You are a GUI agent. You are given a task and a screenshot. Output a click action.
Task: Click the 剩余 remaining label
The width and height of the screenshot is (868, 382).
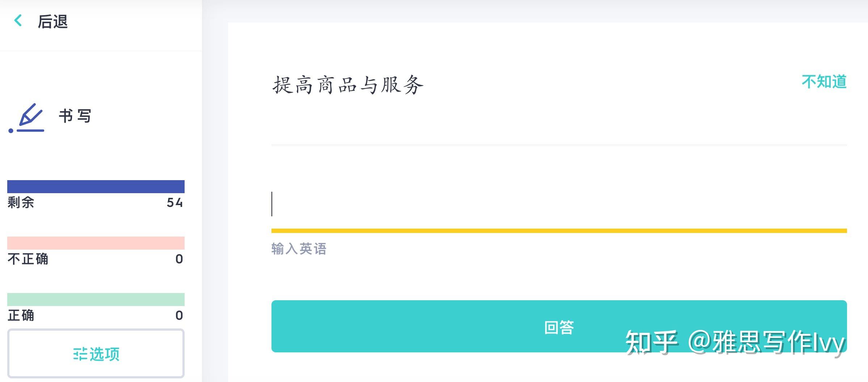tap(21, 203)
